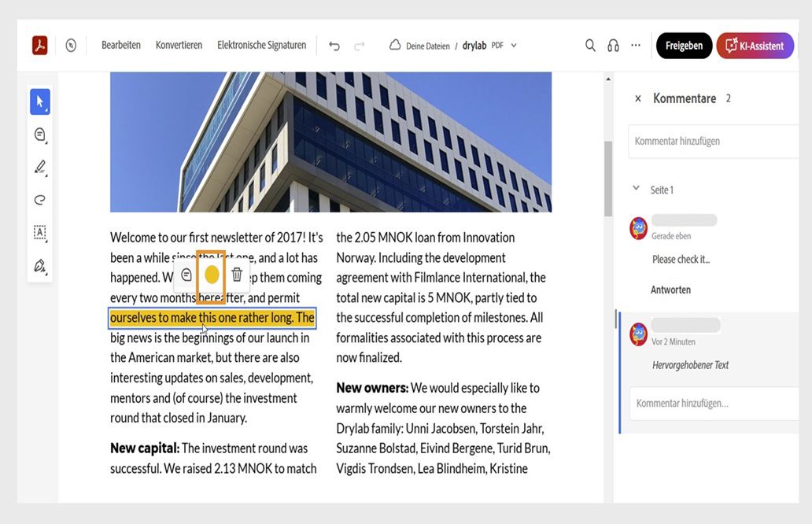Click avatar of the 'Gerade eben' comment
Viewport: 812px width, 524px height.
[639, 228]
